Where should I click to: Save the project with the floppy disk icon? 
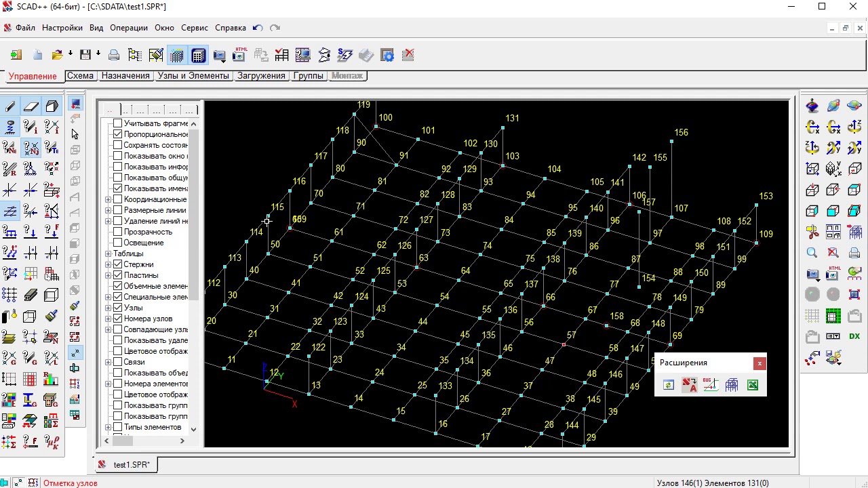point(85,55)
